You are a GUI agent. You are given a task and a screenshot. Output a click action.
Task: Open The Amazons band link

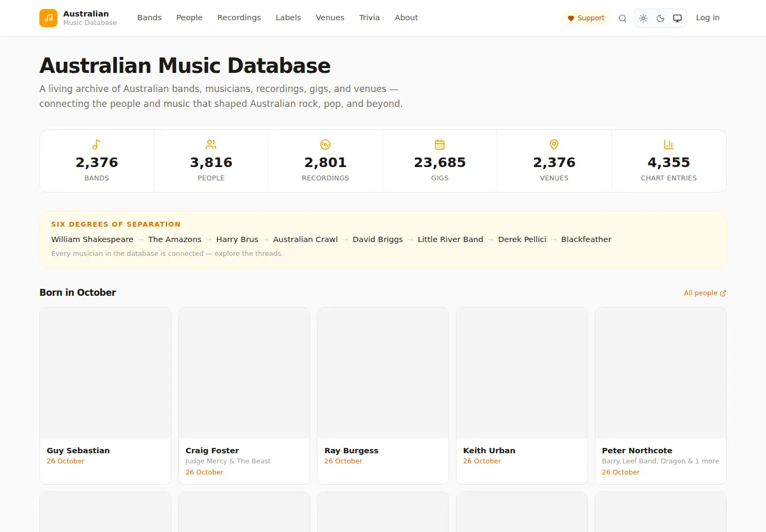(175, 239)
